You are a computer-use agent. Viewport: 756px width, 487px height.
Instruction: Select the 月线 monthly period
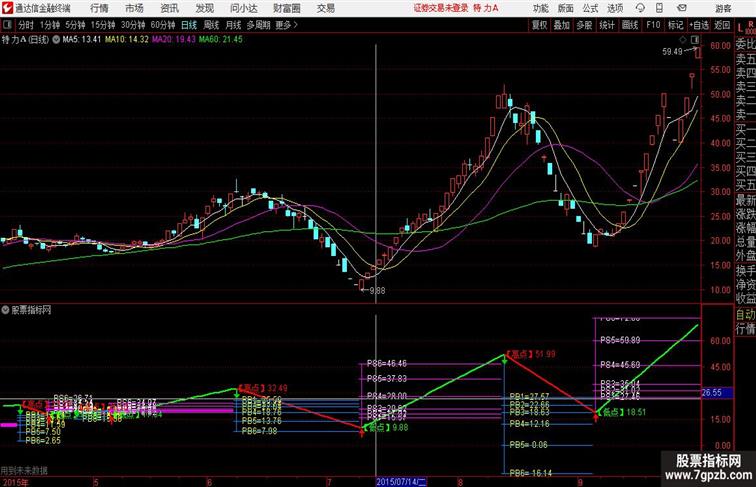coord(233,25)
